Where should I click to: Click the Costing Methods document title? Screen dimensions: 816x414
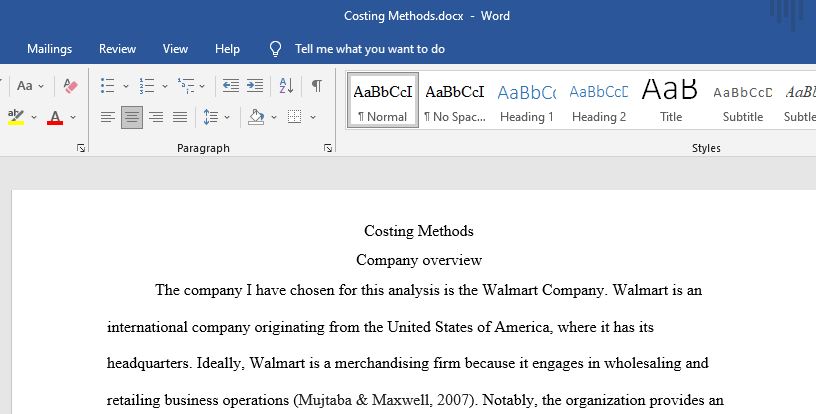coord(419,231)
